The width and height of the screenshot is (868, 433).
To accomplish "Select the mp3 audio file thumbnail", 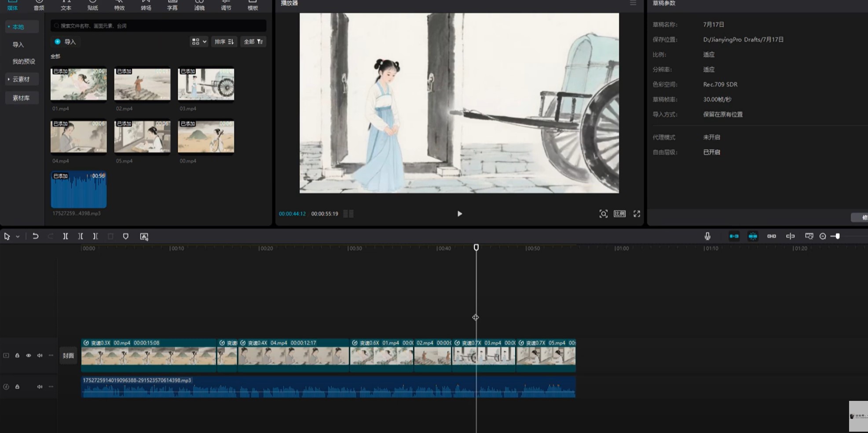I will [x=79, y=190].
